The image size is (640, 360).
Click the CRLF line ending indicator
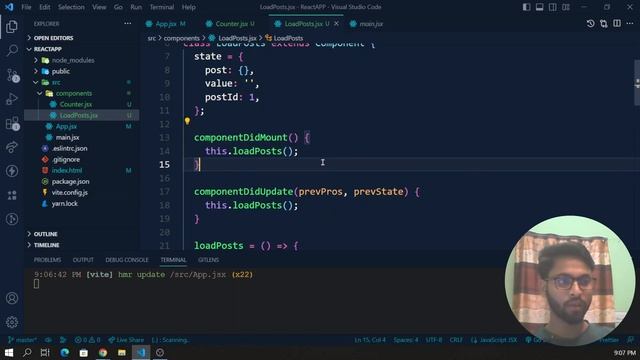tap(456, 340)
